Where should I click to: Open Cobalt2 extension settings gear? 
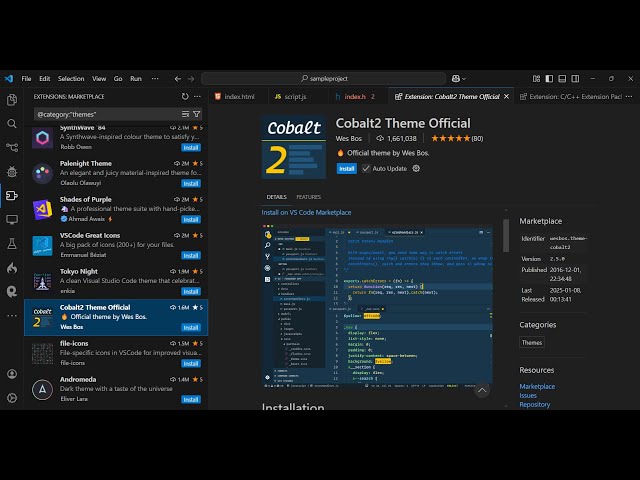click(x=416, y=169)
